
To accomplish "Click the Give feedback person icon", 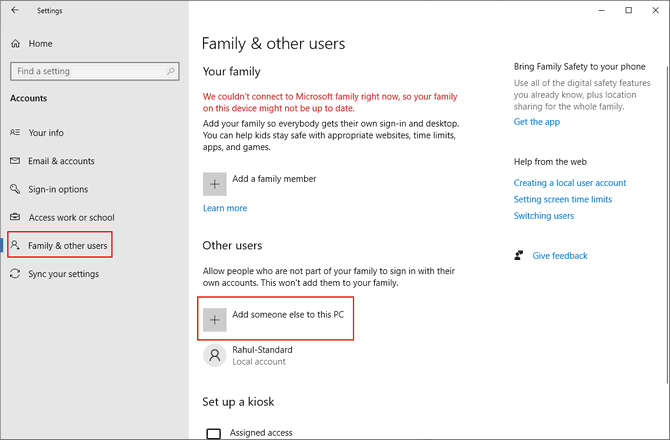I will point(518,256).
